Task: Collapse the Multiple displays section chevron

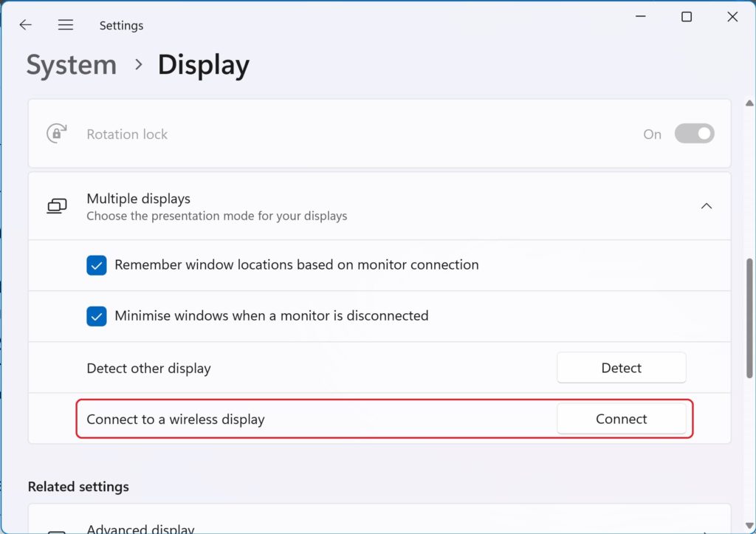Action: click(x=707, y=206)
